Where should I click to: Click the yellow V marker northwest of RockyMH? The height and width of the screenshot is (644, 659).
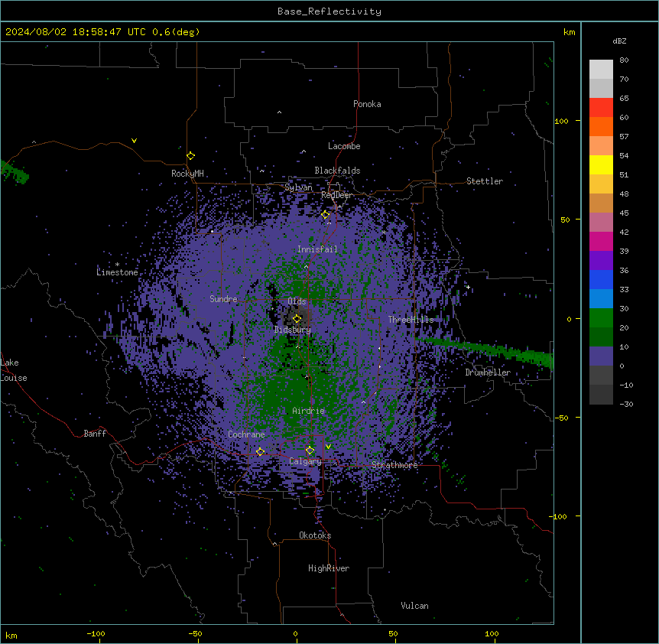tap(134, 141)
